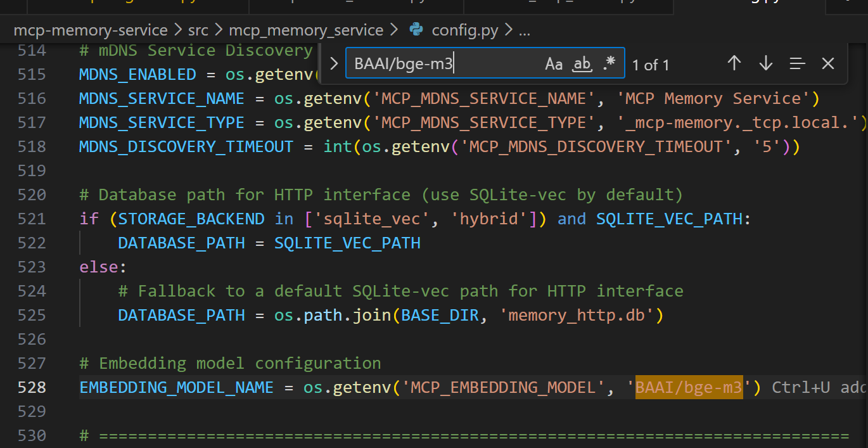Viewport: 868px width, 448px height.
Task: Open config.py breadcrumb item
Action: coord(464,30)
